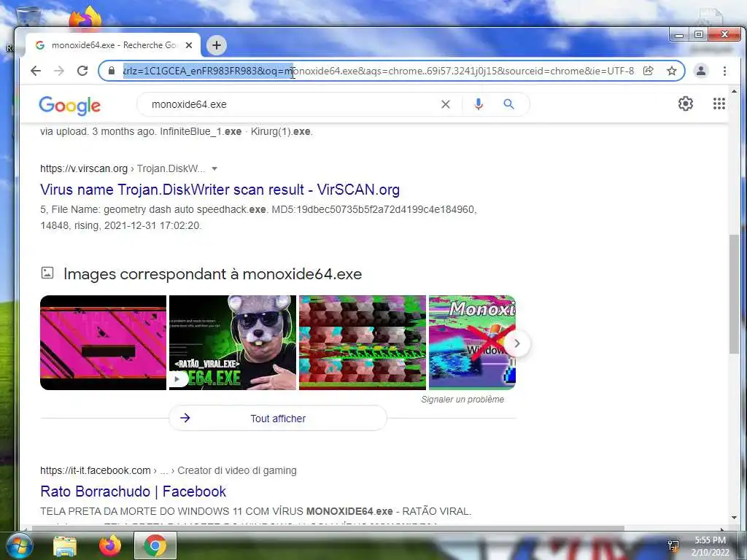Screen dimensions: 747x560
Task: Share this page via address bar icon
Action: pos(648,71)
